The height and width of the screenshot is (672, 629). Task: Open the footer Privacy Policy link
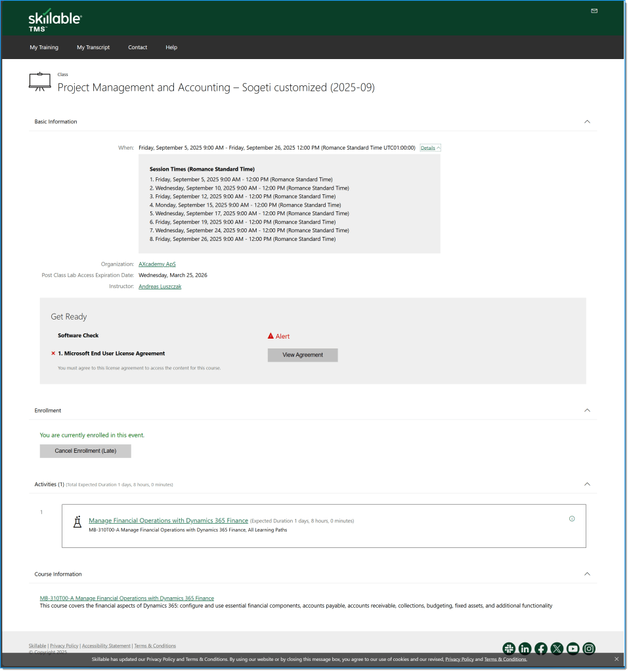[x=64, y=646]
